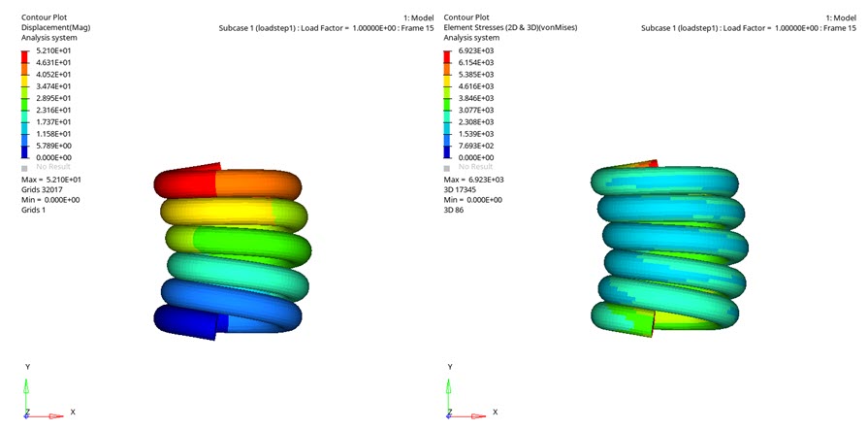Click the right plot's '1: Model' title text
This screenshot has height=430, width=868.
(840, 17)
